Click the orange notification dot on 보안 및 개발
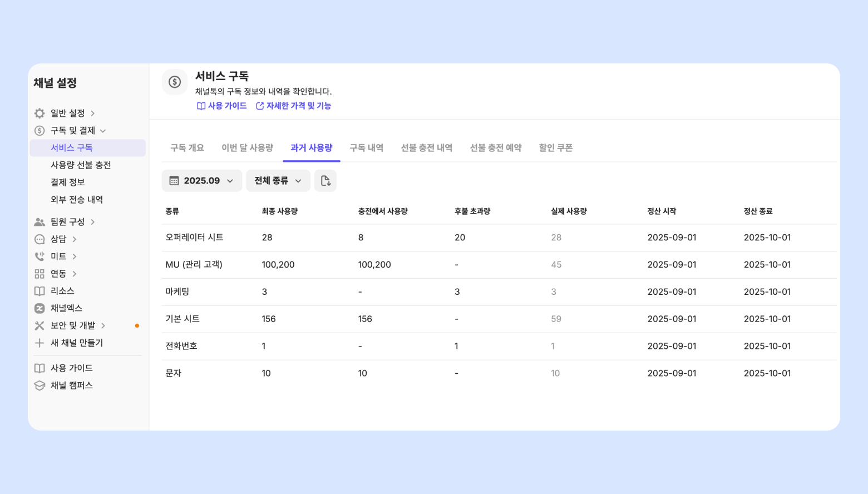Screen dimensions: 868x494 tap(137, 325)
